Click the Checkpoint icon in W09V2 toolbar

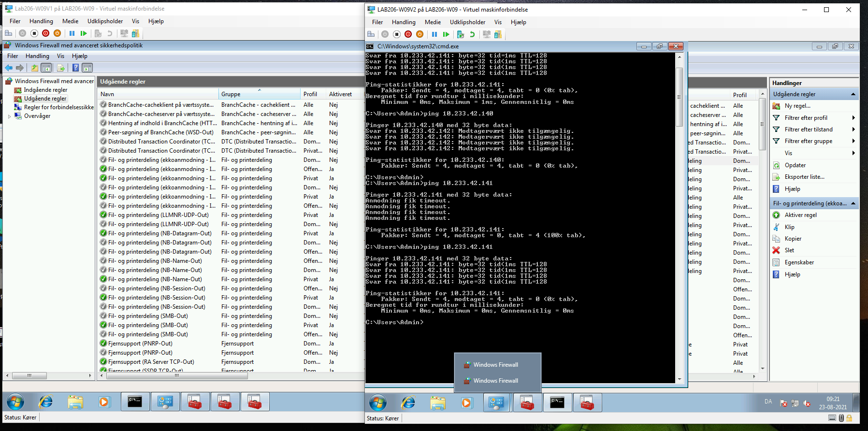[460, 34]
